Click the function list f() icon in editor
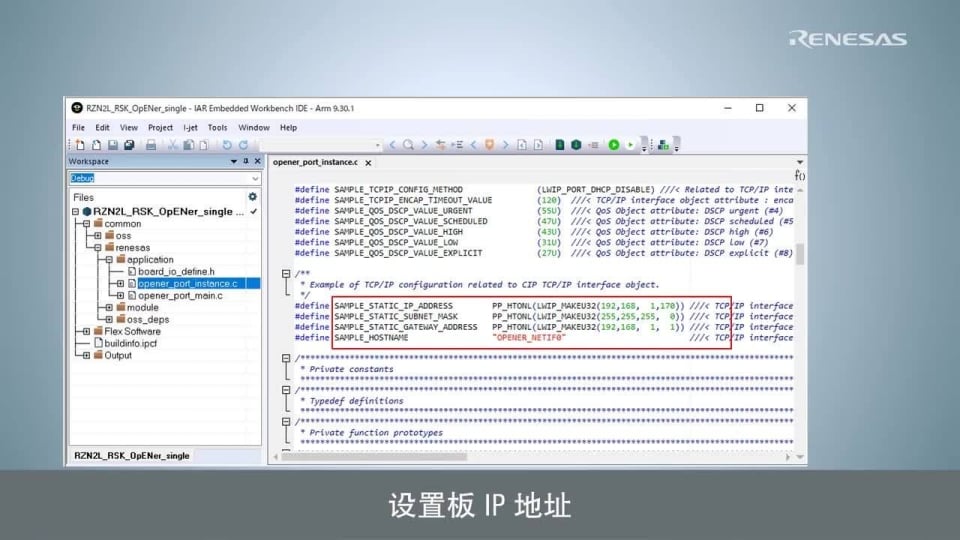This screenshot has height=540, width=960. 800,176
